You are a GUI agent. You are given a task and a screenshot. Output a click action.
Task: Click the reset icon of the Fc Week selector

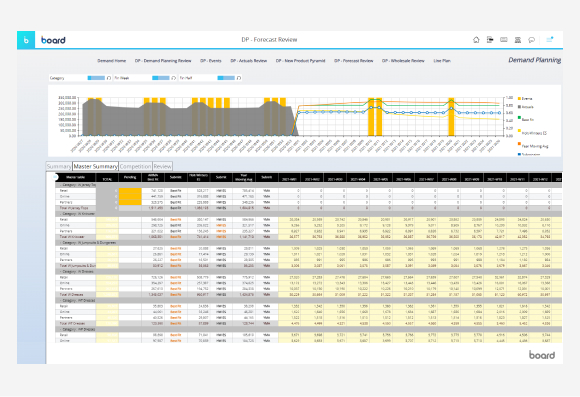point(173,78)
